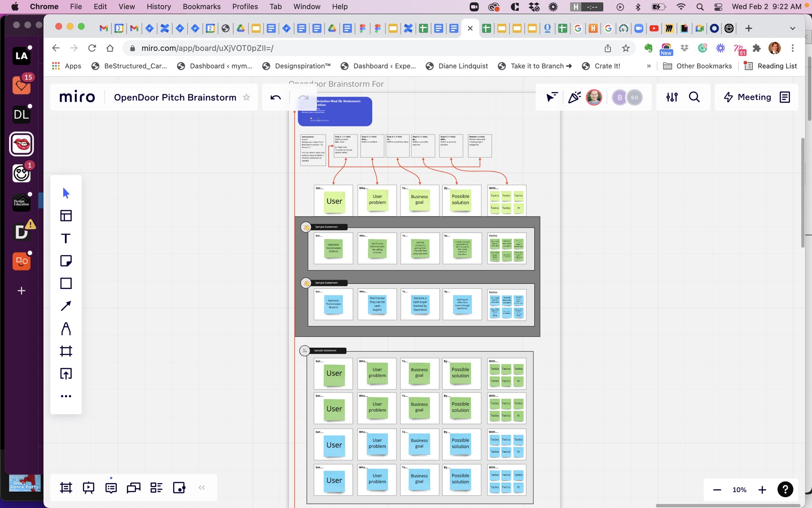Click the plus icon in left workspace sidebar

(21, 290)
